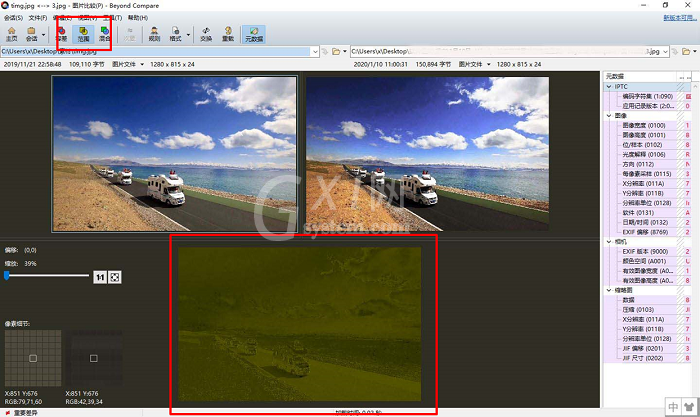Collapse the 缩略图 metadata group

pos(609,290)
